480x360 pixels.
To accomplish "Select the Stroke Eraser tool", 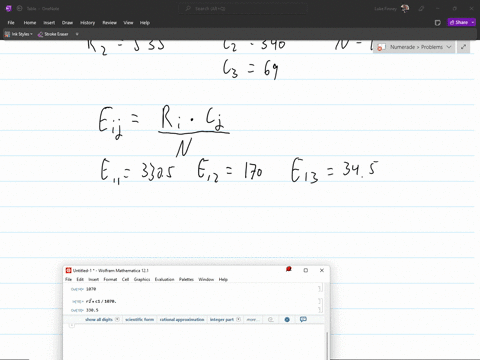I will pos(53,34).
